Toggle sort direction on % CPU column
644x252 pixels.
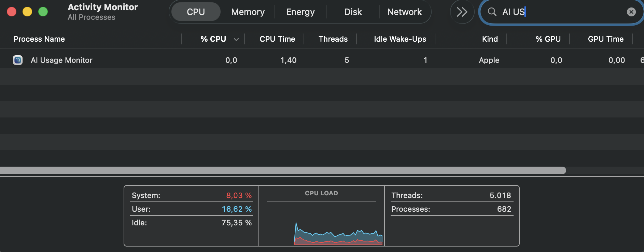(214, 39)
